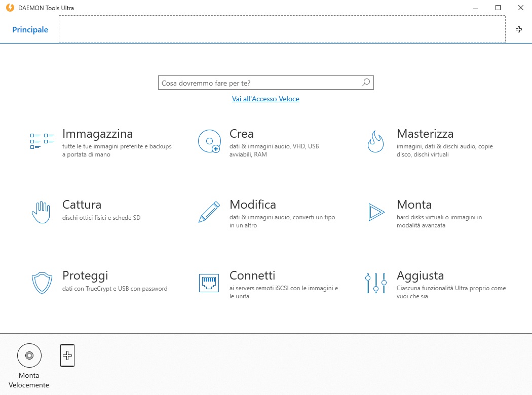This screenshot has width=532, height=395.
Task: Follow the Vai all'Accesso Veloce link
Action: pyautogui.click(x=265, y=99)
